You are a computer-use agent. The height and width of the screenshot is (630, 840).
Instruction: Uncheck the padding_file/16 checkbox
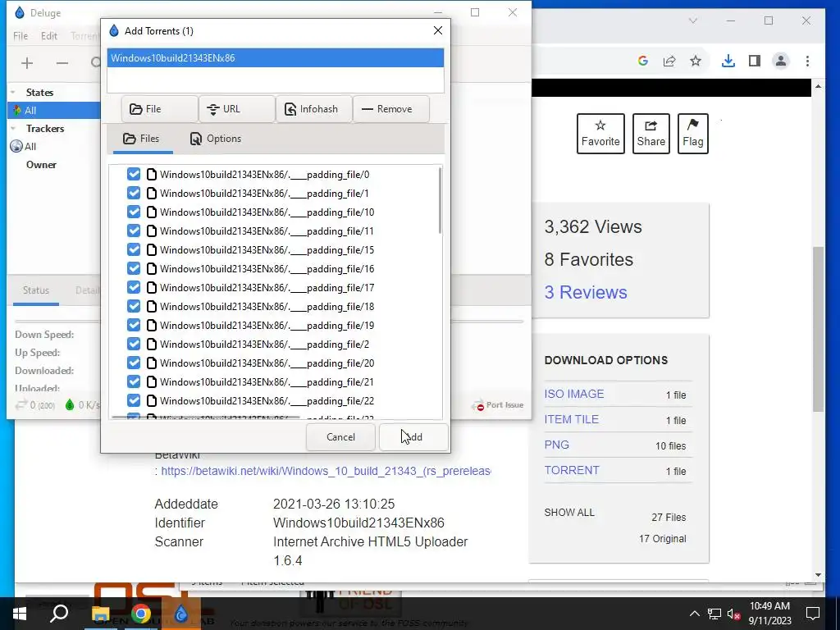tap(134, 268)
